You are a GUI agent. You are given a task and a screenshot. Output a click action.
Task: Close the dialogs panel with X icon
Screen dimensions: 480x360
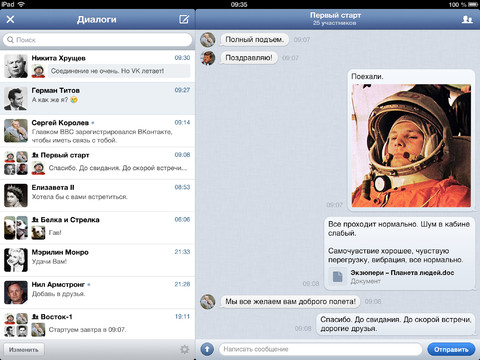tap(10, 19)
